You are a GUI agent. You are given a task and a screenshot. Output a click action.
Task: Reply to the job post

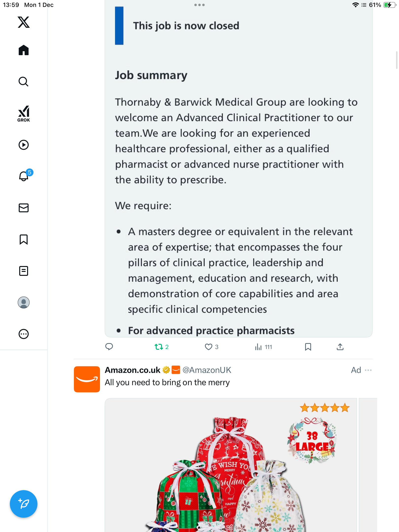click(x=109, y=347)
